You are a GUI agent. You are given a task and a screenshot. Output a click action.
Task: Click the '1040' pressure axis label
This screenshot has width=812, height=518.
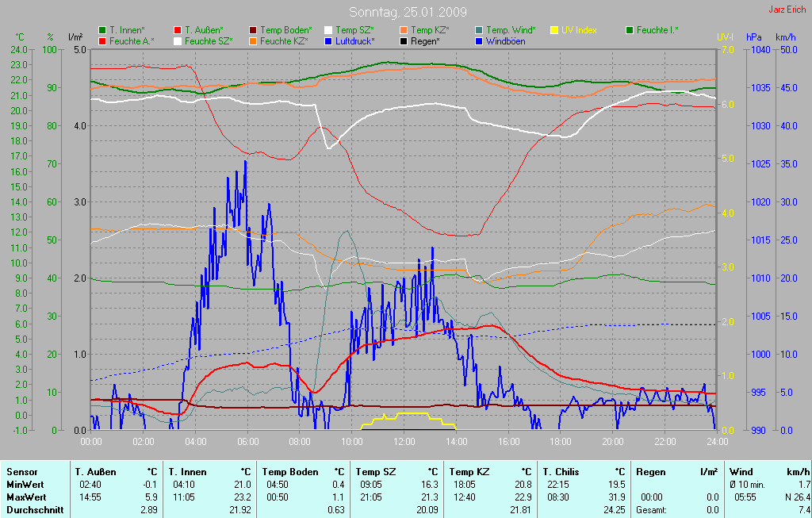click(x=760, y=50)
